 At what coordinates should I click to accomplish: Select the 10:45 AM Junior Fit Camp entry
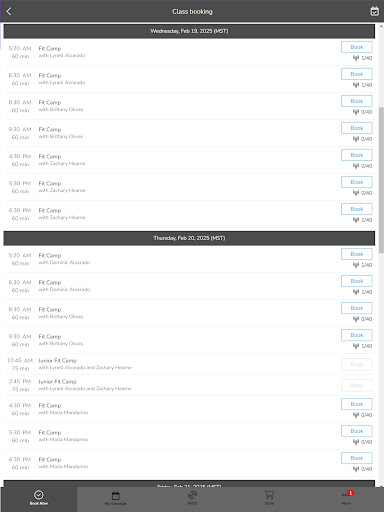tap(189, 364)
